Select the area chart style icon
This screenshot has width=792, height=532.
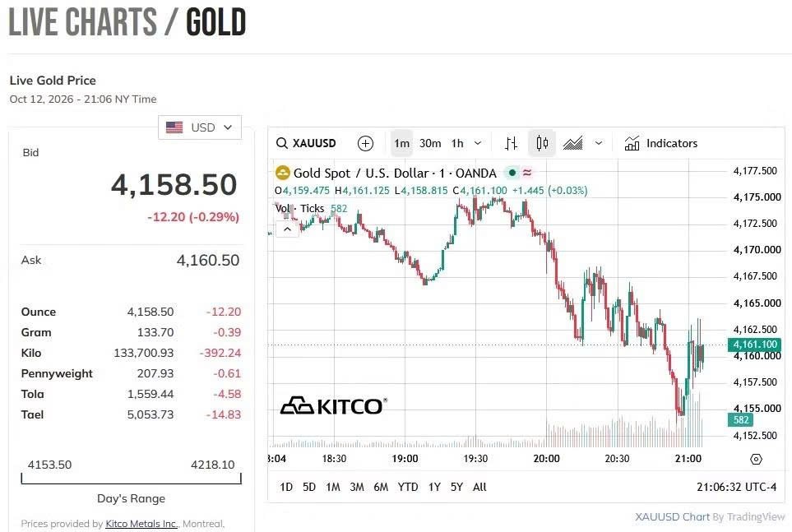(572, 143)
